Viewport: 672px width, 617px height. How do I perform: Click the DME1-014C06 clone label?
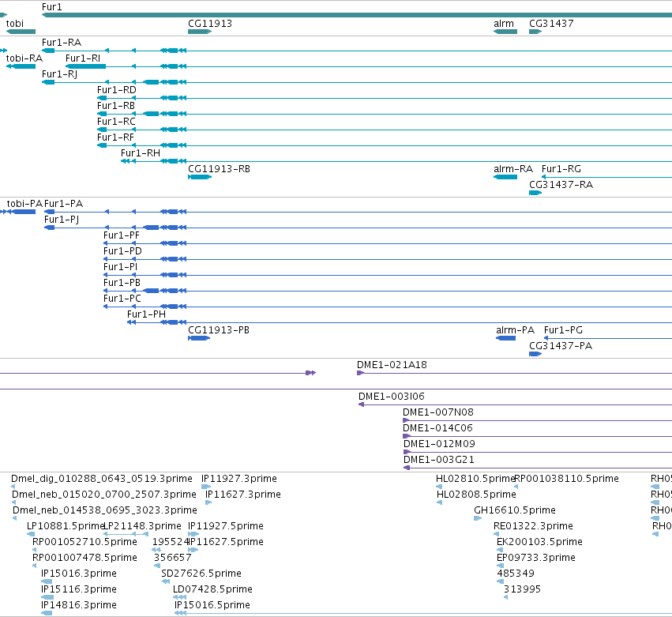437,428
